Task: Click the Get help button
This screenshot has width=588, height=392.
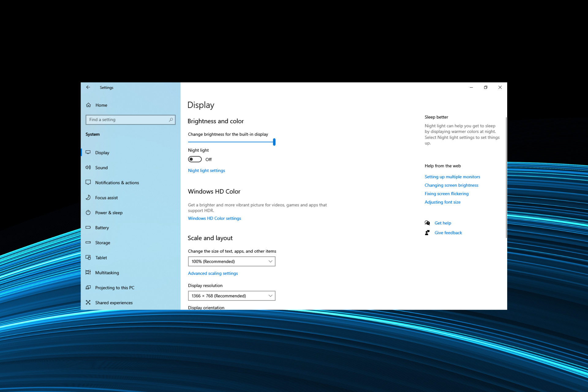Action: (x=442, y=223)
